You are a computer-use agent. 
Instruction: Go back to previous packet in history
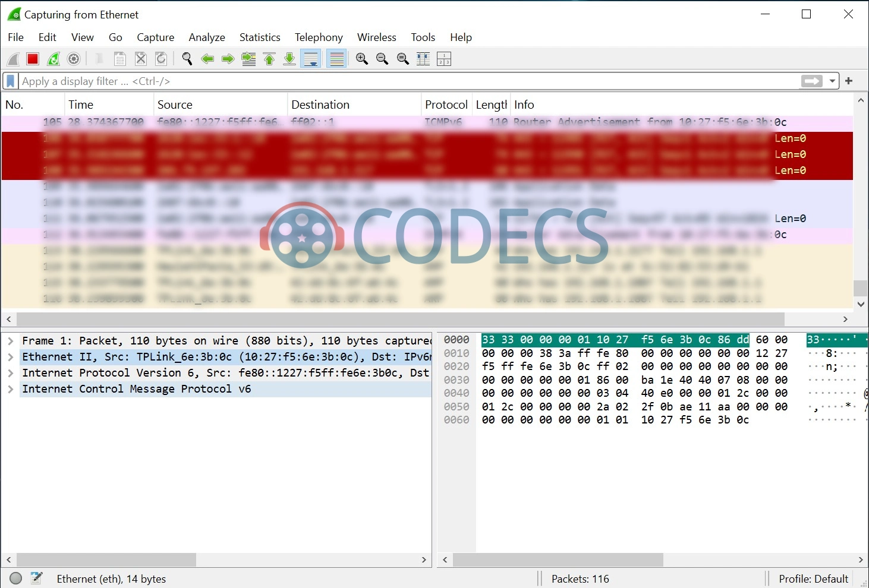[207, 59]
